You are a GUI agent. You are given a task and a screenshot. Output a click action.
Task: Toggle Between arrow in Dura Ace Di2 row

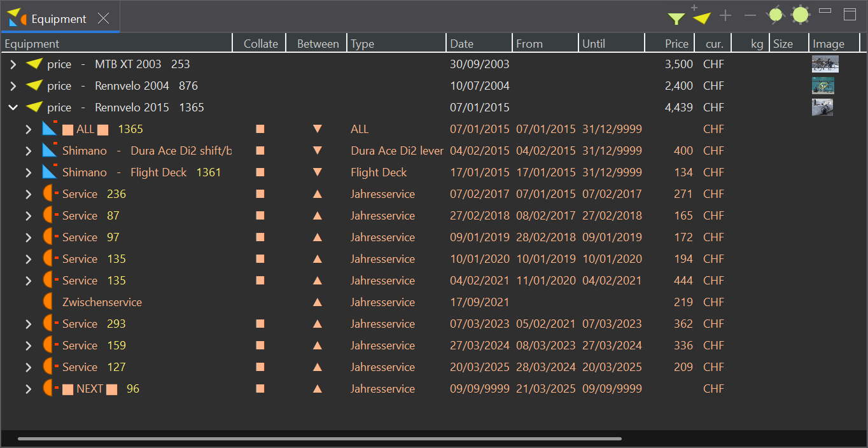click(318, 151)
